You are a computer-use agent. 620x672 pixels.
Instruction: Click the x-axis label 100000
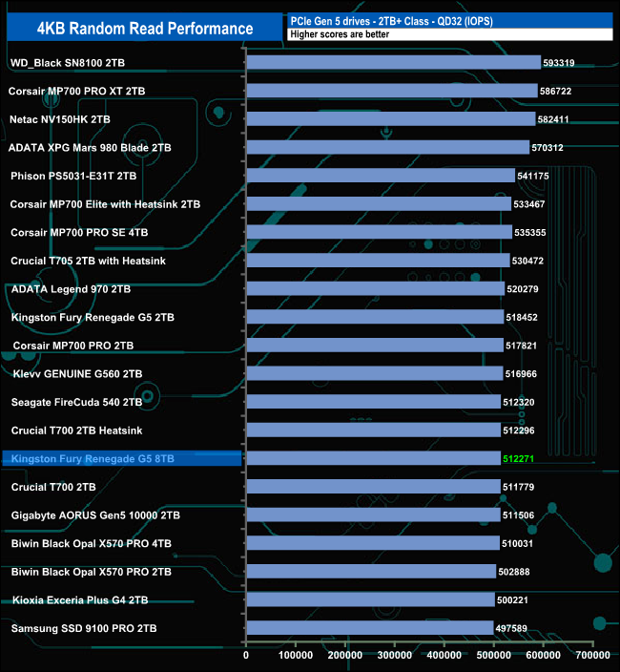point(296,655)
